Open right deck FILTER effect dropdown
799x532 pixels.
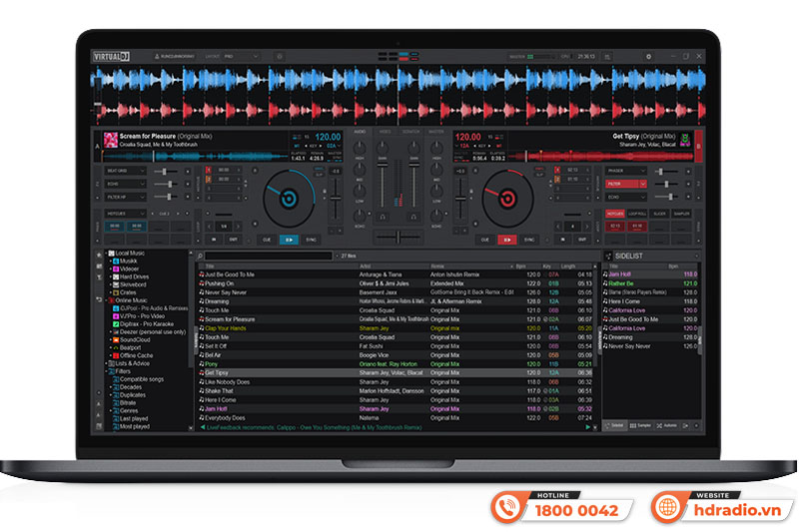[643, 184]
